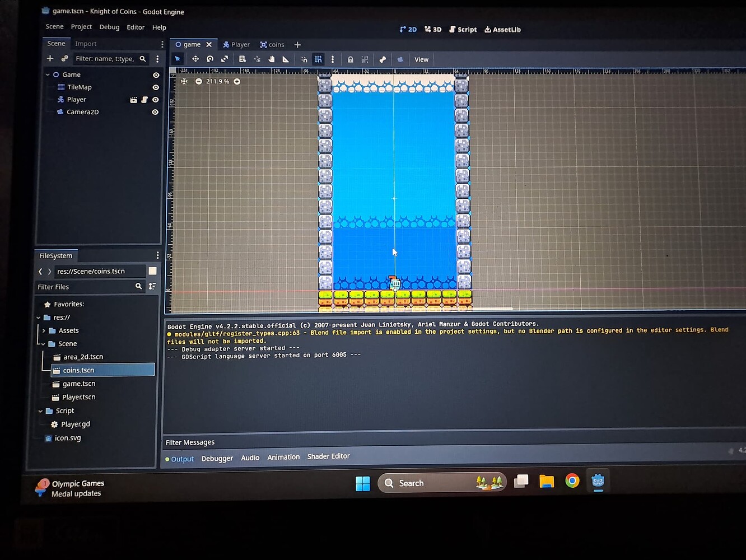The height and width of the screenshot is (560, 746).
Task: Click the zoom-in plus control in the viewport
Action: 236,81
